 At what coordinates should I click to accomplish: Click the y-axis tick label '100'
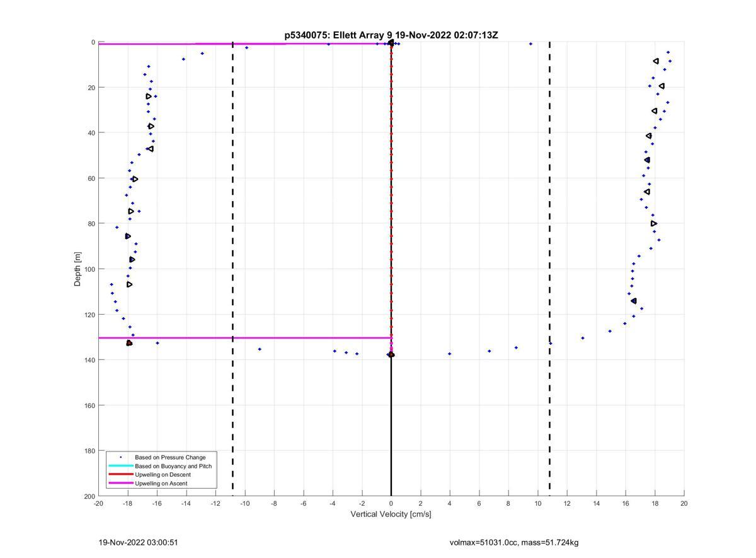click(89, 269)
